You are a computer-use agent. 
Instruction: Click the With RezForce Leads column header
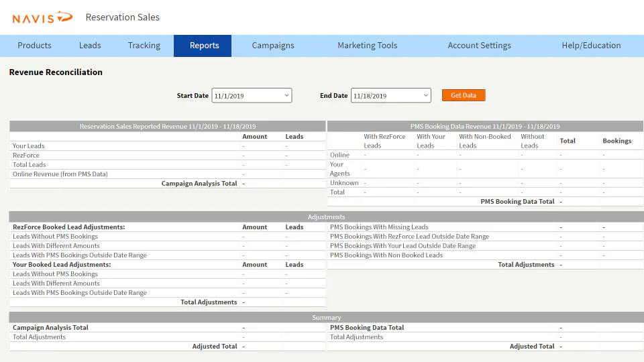[x=384, y=141]
